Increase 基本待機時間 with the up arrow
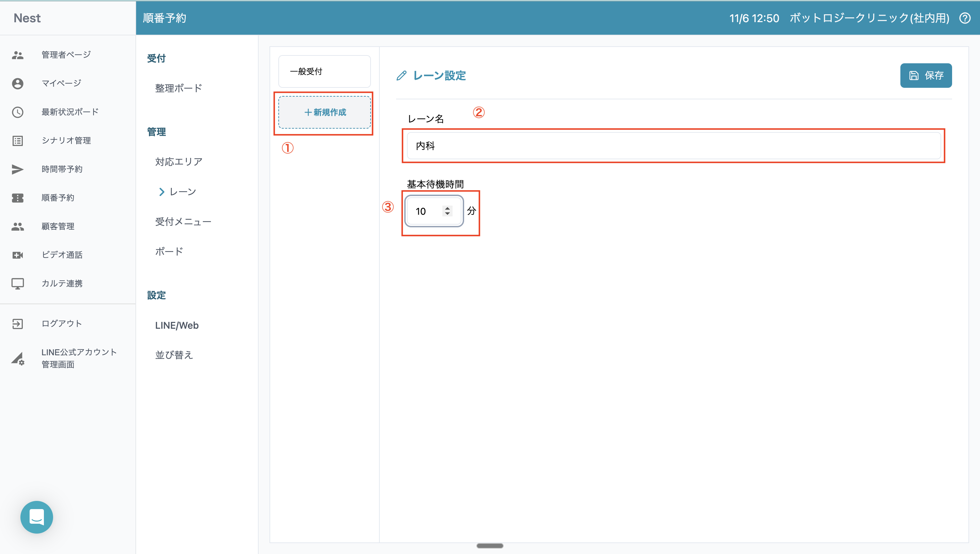Viewport: 980px width, 554px height. (447, 208)
